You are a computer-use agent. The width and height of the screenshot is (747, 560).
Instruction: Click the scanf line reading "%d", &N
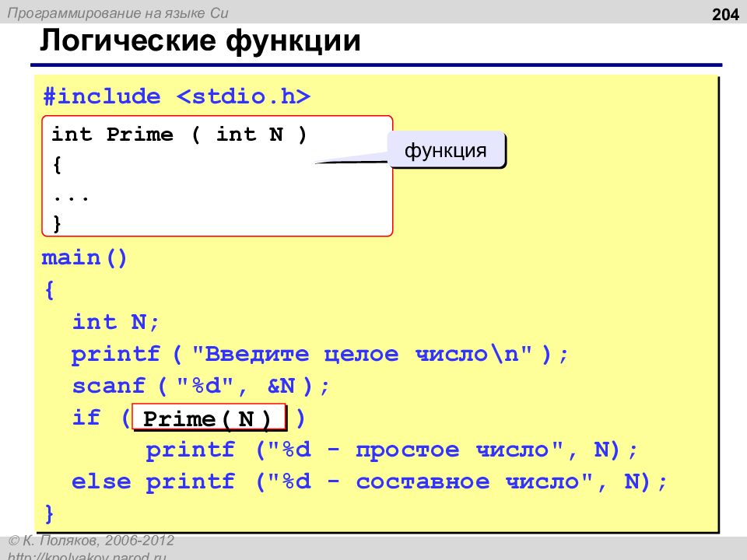tap(201, 387)
